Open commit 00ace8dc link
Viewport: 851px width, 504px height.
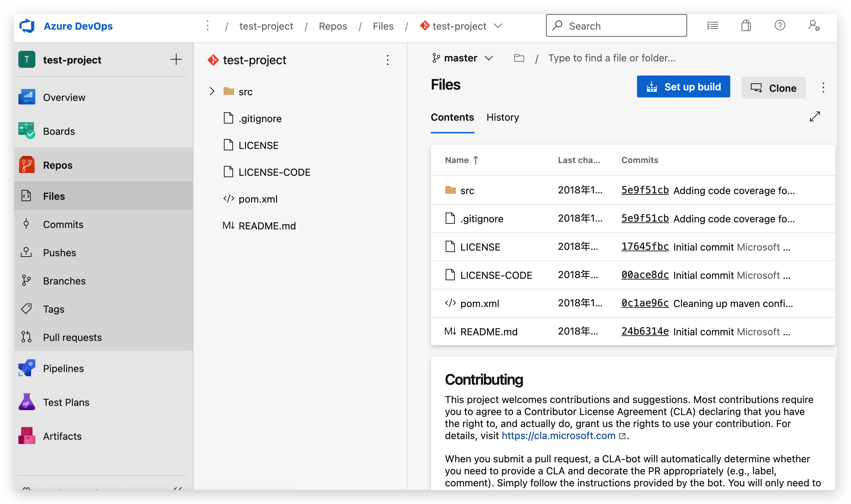point(645,275)
